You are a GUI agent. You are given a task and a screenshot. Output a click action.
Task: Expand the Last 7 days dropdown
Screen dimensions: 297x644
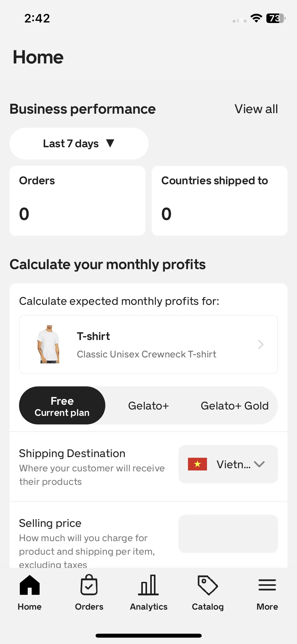(x=79, y=144)
